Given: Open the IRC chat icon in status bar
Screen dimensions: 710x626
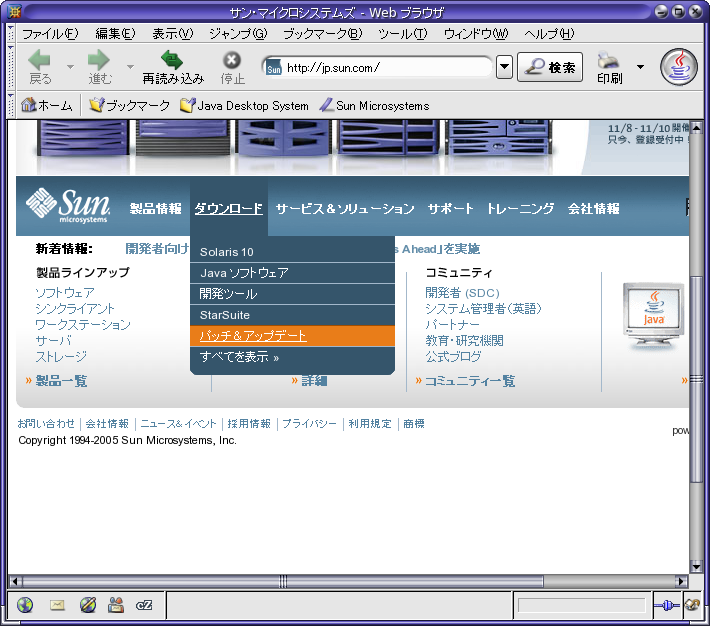Looking at the screenshot, I should click(144, 605).
